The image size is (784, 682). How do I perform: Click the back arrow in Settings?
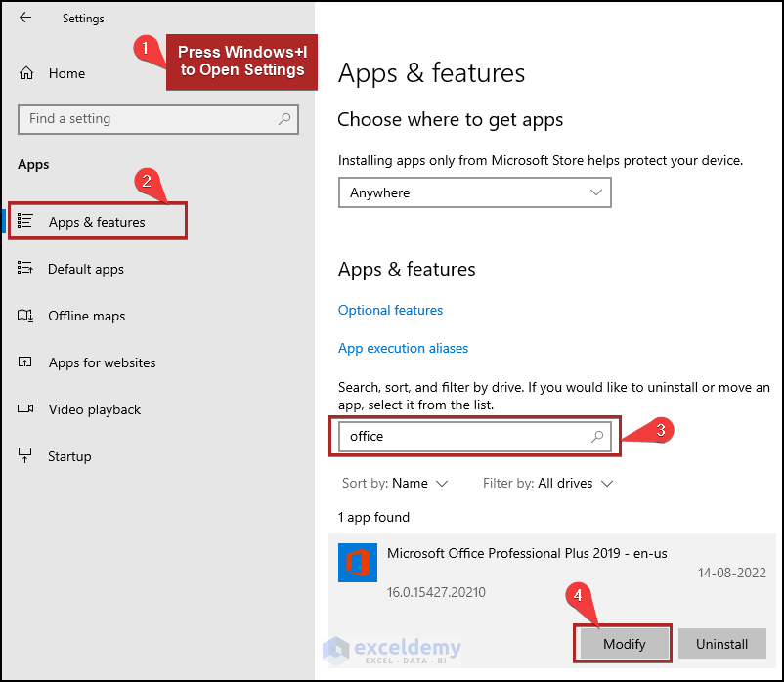[25, 18]
